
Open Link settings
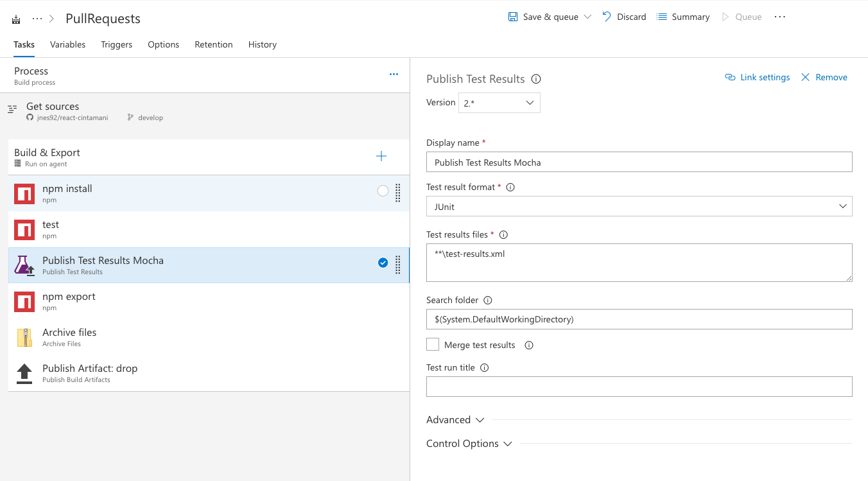pyautogui.click(x=758, y=77)
